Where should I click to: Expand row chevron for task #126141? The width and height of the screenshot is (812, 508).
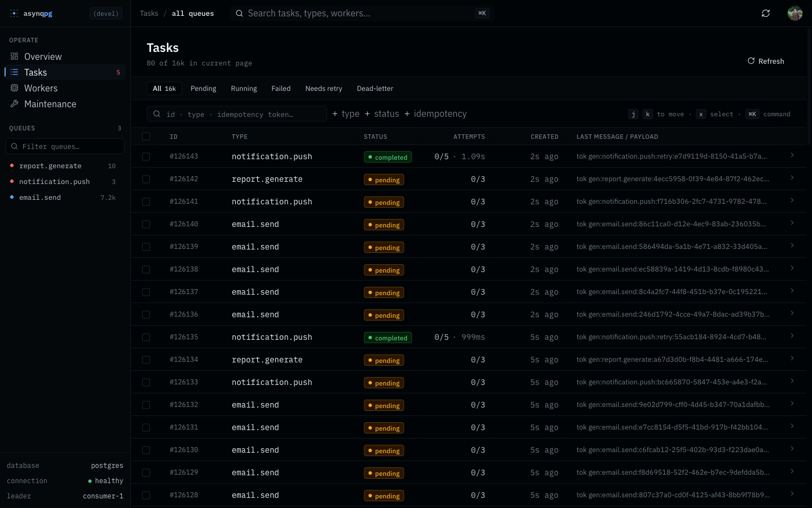[x=792, y=200]
